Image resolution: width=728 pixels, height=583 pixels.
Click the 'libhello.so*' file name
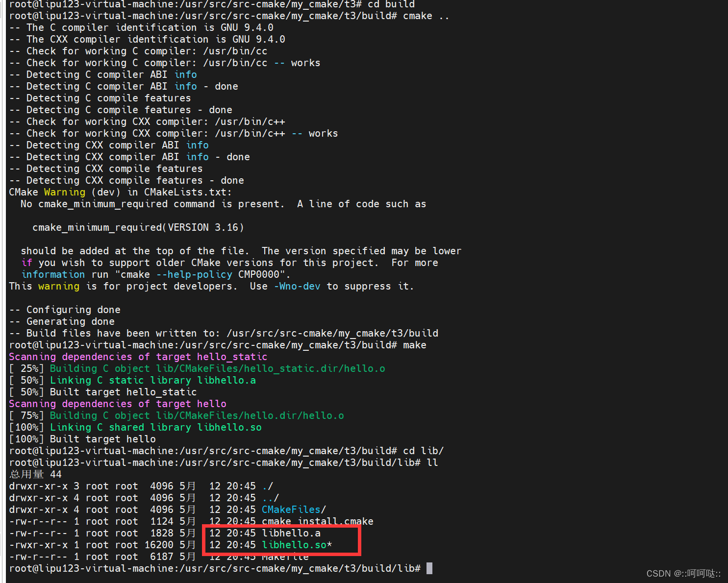[x=297, y=545]
